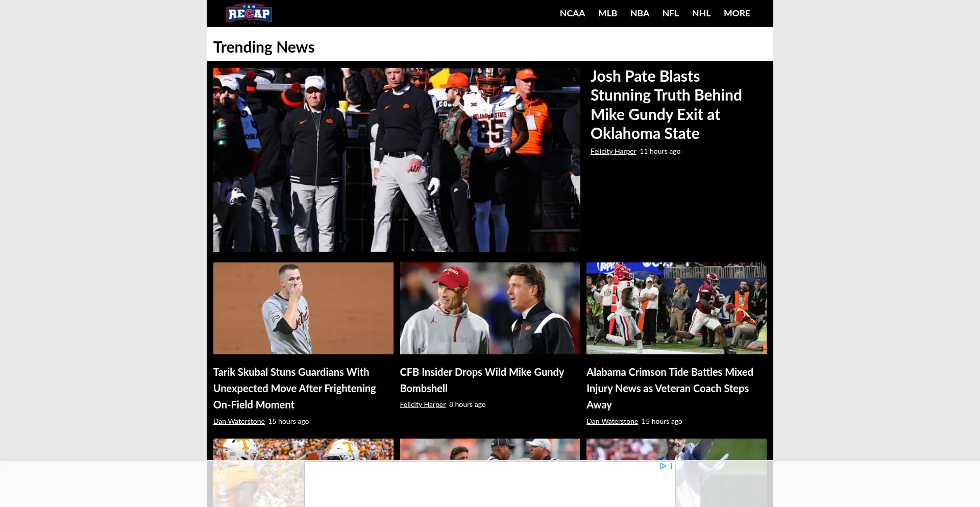Viewport: 980px width, 507px height.
Task: Expand the MORE menu
Action: 737,13
